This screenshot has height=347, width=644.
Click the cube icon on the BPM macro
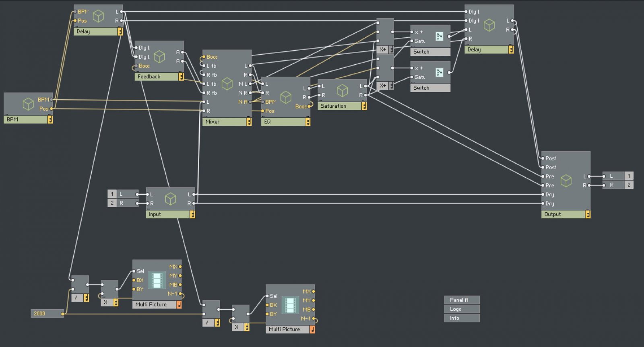(x=28, y=104)
